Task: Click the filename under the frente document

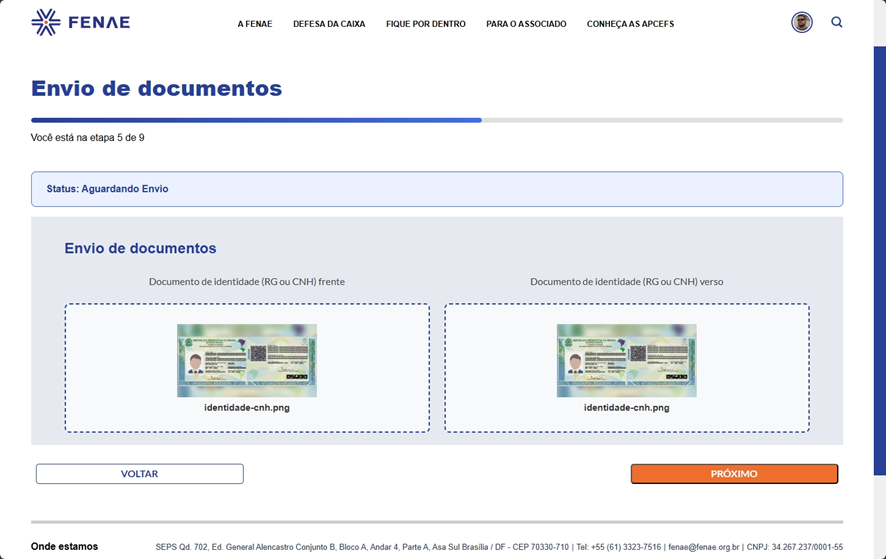Action: (247, 408)
